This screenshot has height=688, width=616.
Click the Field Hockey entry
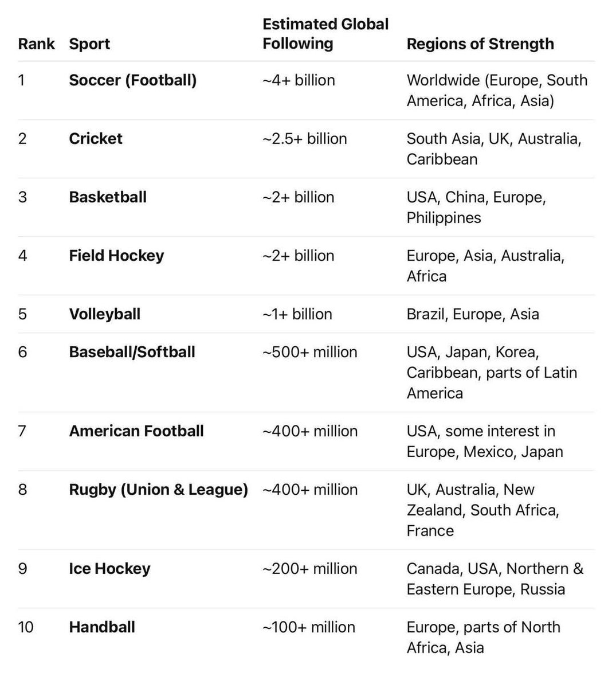[x=116, y=256]
